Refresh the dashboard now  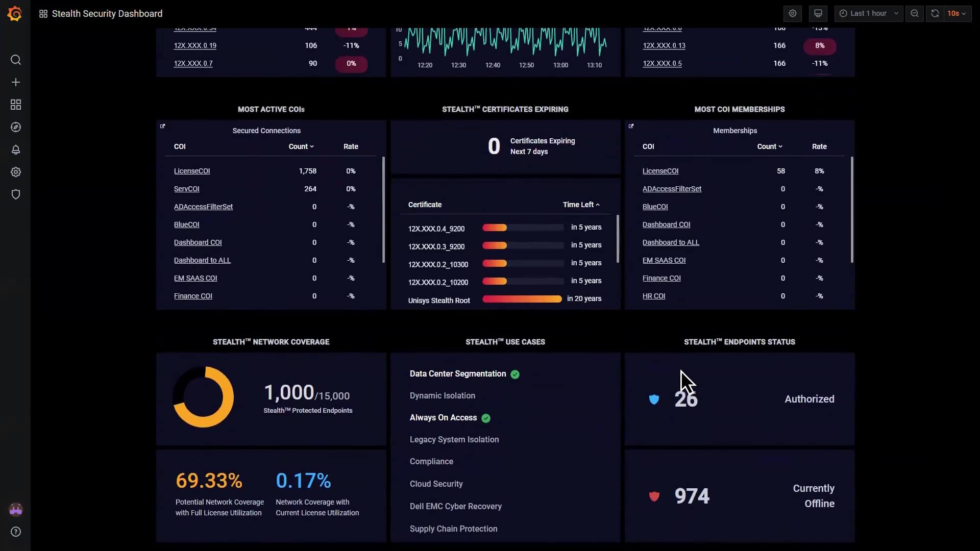tap(935, 14)
